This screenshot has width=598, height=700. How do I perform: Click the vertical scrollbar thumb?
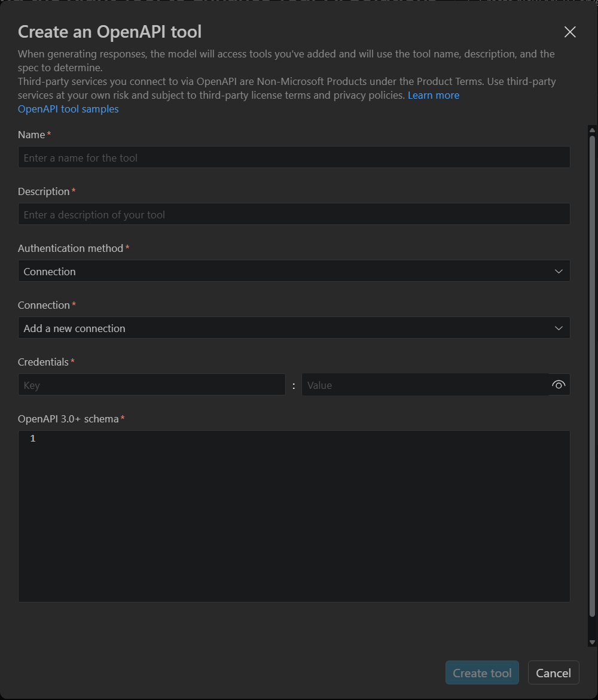pos(592,376)
